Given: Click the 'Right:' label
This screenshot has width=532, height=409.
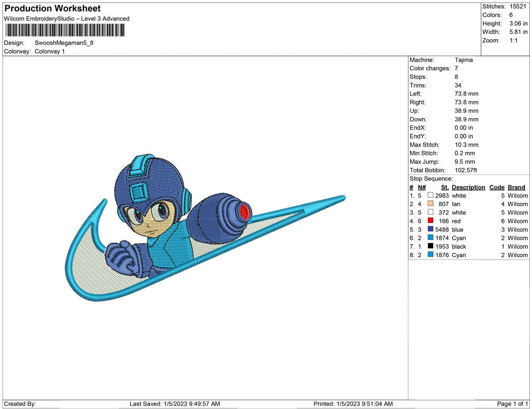Looking at the screenshot, I should pyautogui.click(x=418, y=102).
